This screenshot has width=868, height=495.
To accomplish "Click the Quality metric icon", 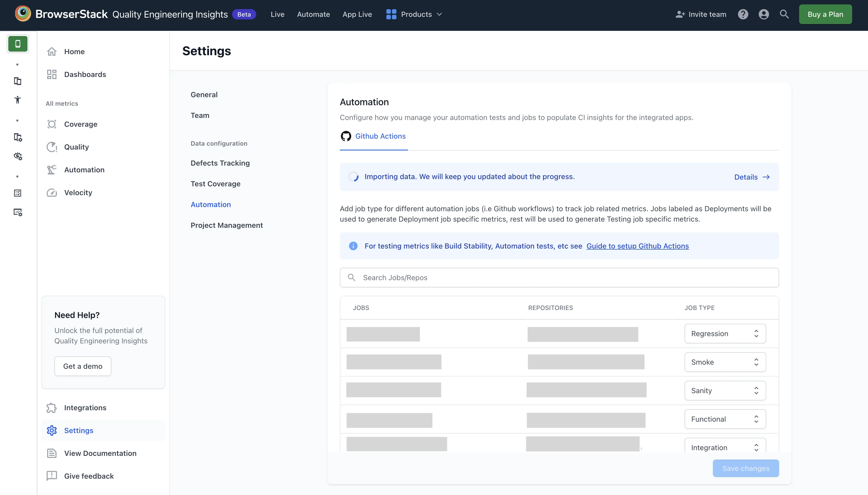I will [x=52, y=147].
